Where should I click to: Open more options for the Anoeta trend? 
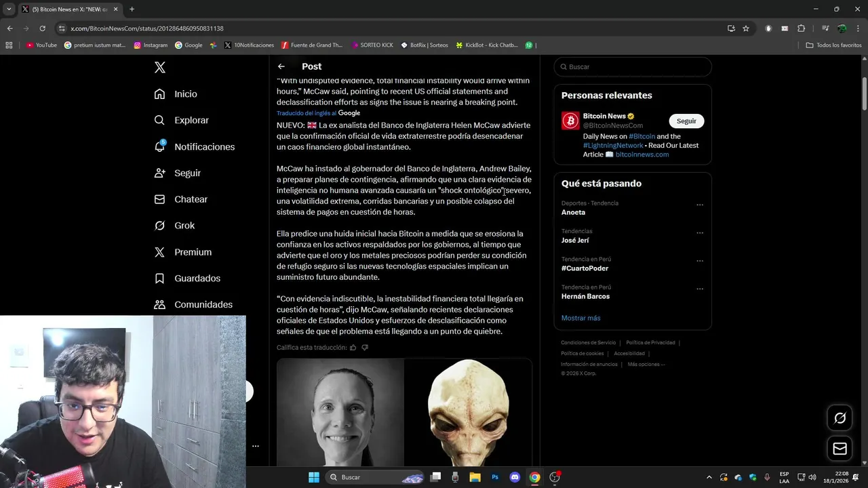(700, 205)
